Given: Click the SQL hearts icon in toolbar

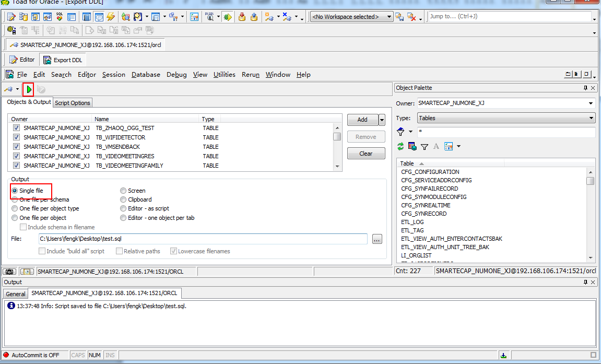Looking at the screenshot, I should point(60,17).
